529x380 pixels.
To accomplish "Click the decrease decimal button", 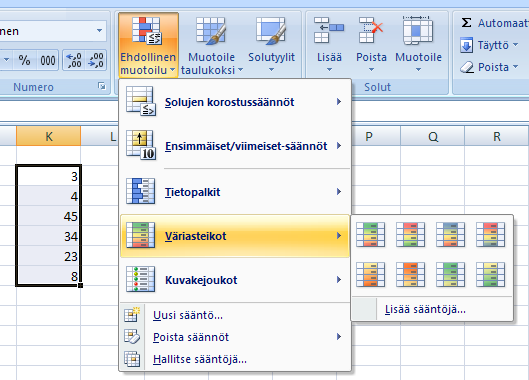I will (96, 60).
